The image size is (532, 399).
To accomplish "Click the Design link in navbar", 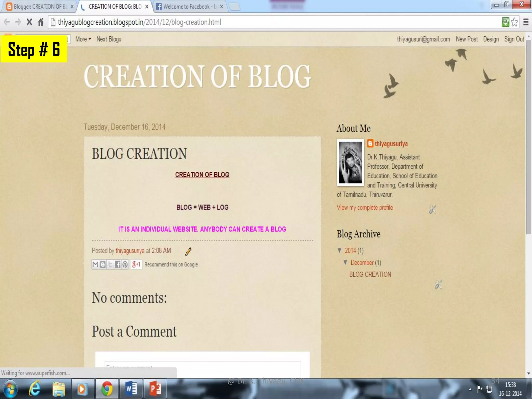I will (491, 39).
